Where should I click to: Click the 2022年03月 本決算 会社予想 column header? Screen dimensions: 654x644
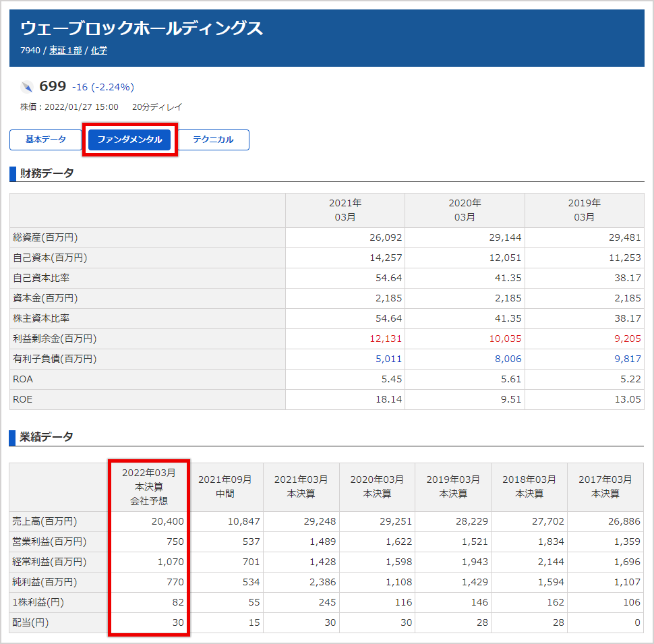[x=149, y=487]
